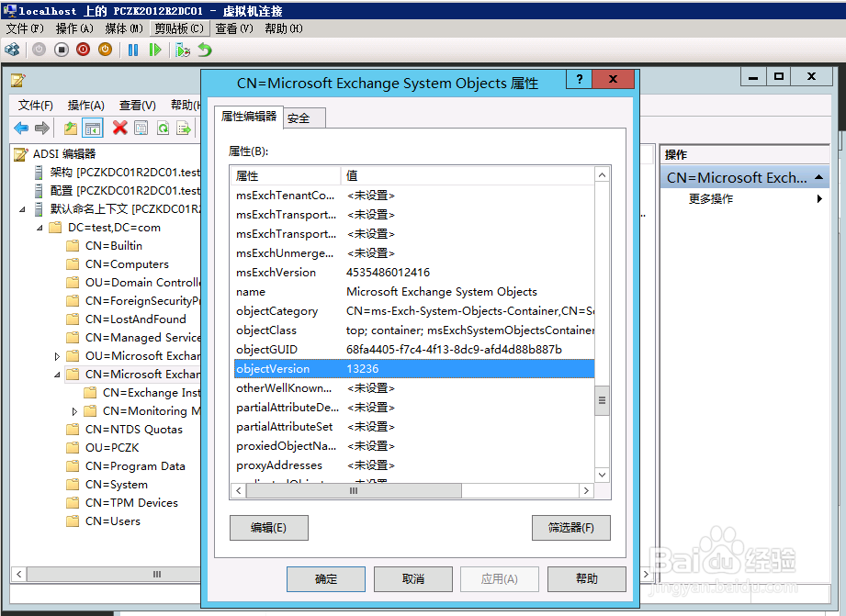Select the objectGUID attribute row
The width and height of the screenshot is (846, 616).
point(414,350)
